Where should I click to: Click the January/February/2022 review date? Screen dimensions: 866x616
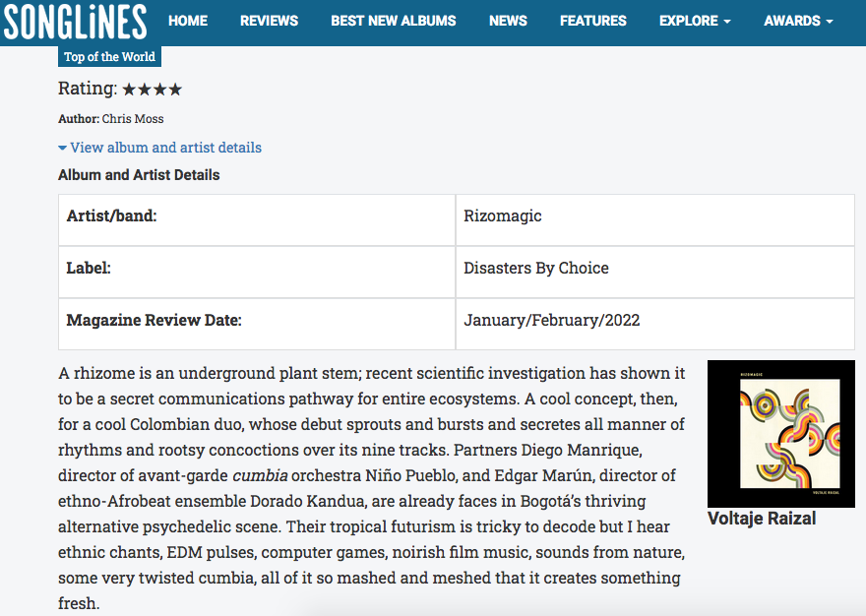pyautogui.click(x=551, y=320)
